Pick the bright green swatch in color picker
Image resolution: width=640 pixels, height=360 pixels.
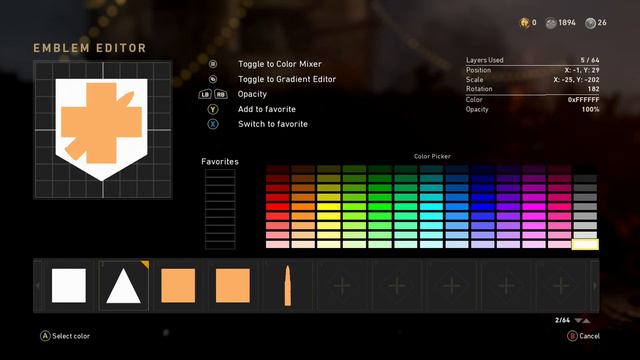(x=380, y=207)
